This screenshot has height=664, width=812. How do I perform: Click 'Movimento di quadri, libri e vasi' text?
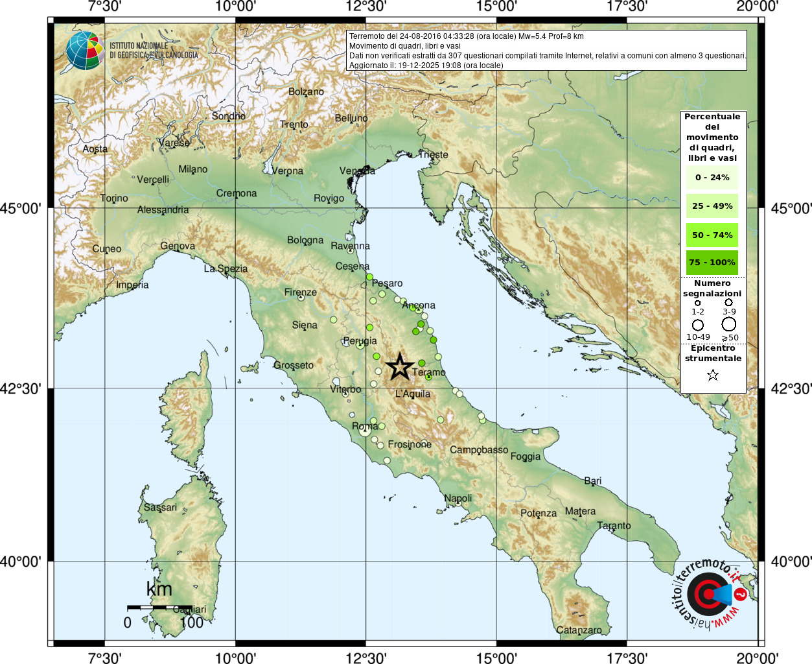tap(405, 46)
